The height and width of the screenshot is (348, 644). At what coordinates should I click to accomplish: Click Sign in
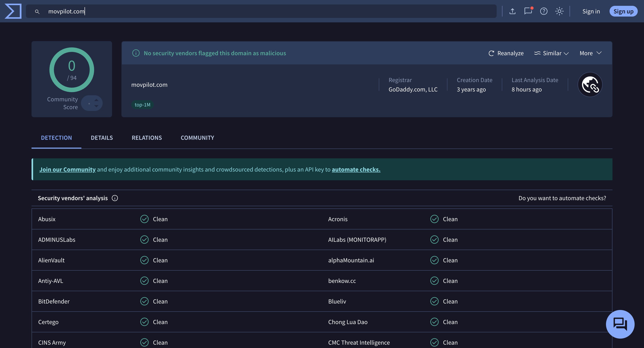pyautogui.click(x=591, y=11)
